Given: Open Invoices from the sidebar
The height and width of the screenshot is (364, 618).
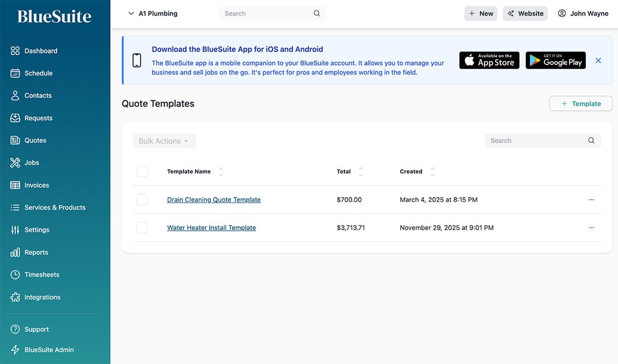Looking at the screenshot, I should (37, 185).
